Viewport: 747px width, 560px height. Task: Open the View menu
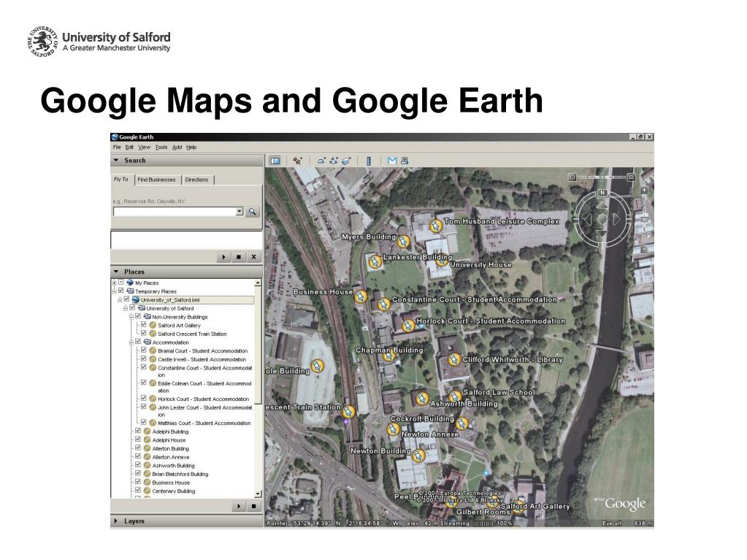point(145,147)
